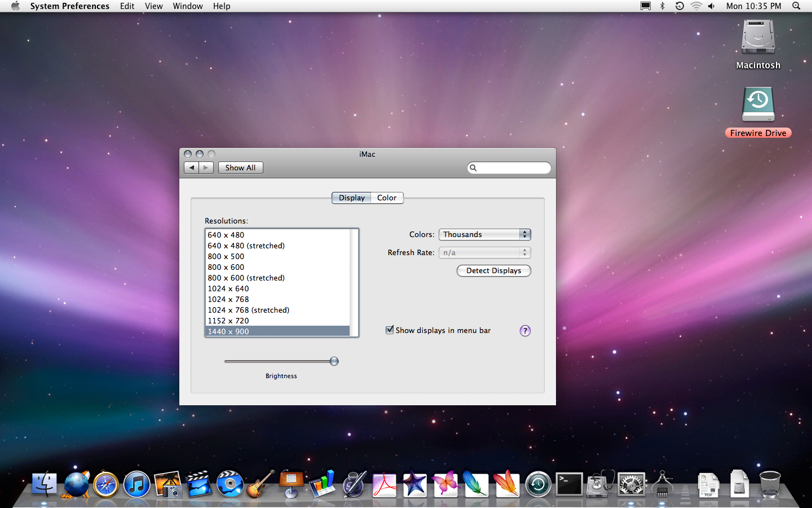Open the Window menu
Viewport: 812px width, 508px height.
coord(188,6)
